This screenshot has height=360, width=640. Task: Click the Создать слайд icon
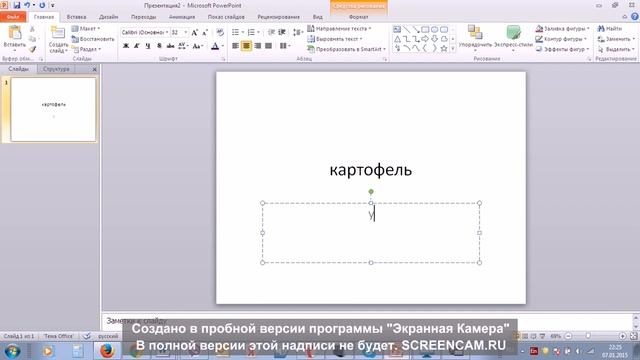click(x=58, y=33)
